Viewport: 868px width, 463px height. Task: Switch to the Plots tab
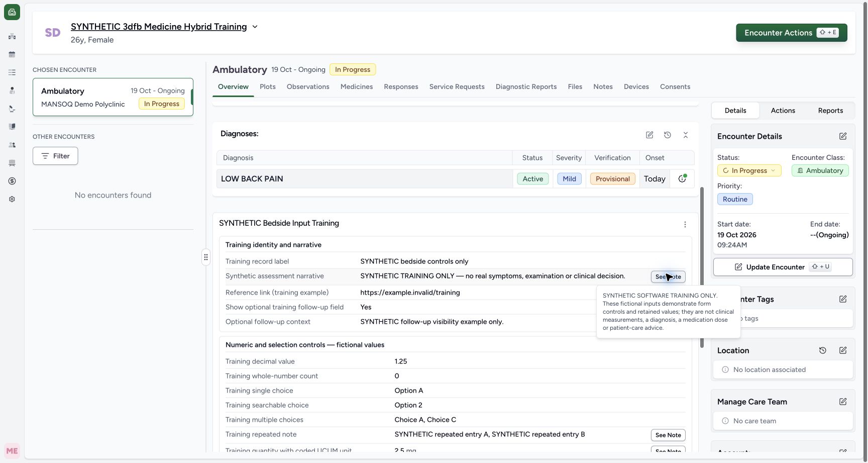coord(268,86)
